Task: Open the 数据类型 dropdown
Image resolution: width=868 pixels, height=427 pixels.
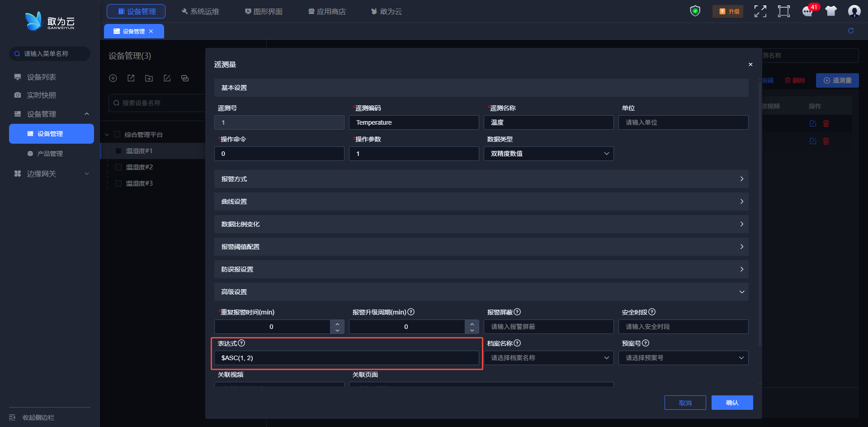Action: (548, 154)
